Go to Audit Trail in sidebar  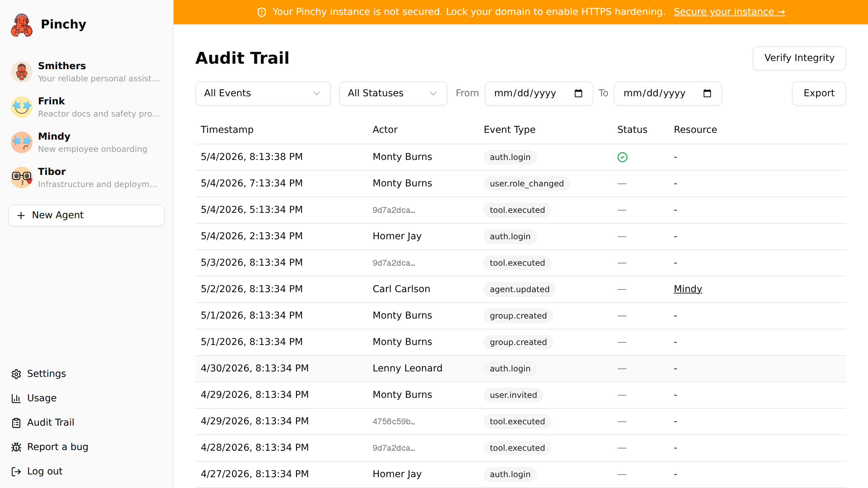pyautogui.click(x=51, y=422)
